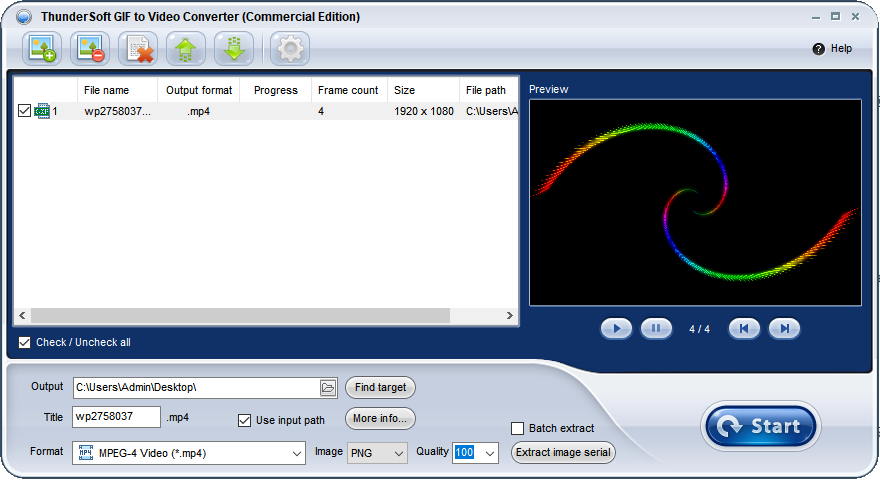Jump to next frame in preview

pos(785,328)
